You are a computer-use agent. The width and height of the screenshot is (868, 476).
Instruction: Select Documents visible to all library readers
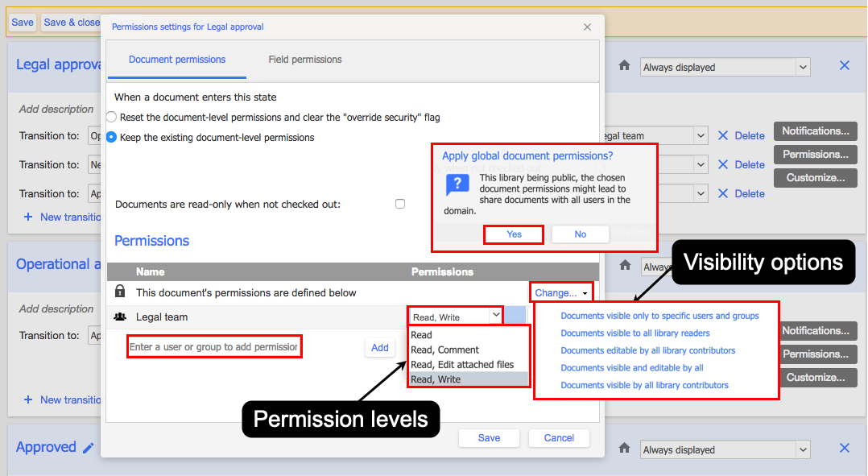point(635,333)
